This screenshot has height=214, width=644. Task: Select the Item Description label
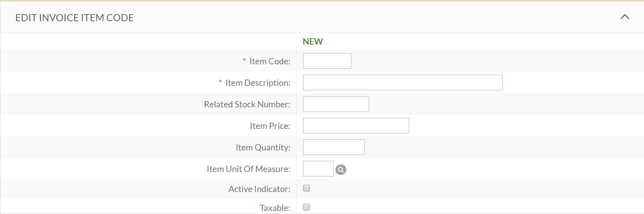click(x=258, y=83)
